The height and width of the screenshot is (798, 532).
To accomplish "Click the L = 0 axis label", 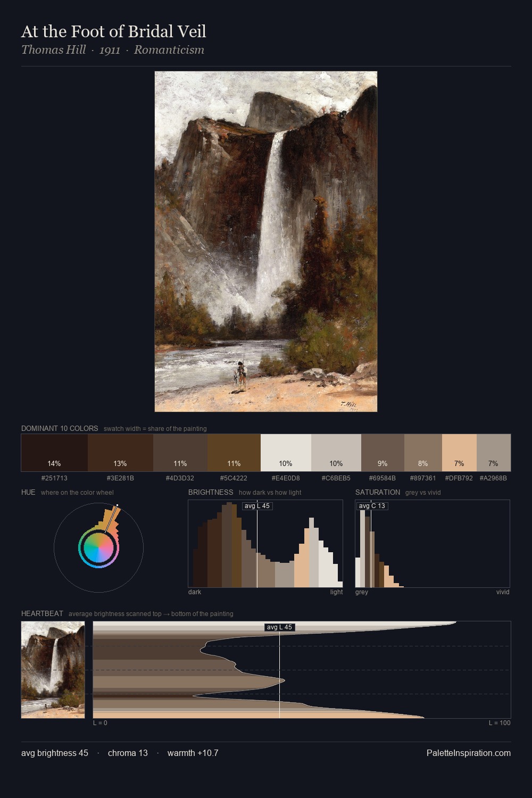I will [x=100, y=722].
